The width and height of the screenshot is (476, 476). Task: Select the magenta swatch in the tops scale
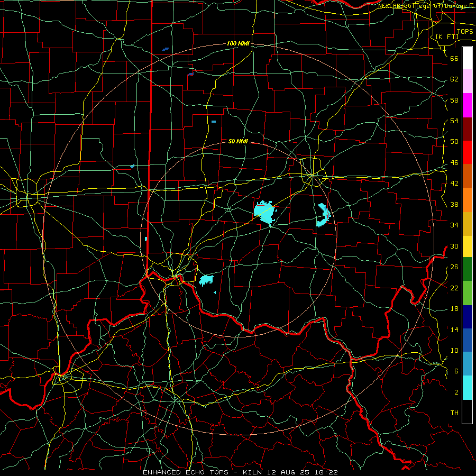467,105
